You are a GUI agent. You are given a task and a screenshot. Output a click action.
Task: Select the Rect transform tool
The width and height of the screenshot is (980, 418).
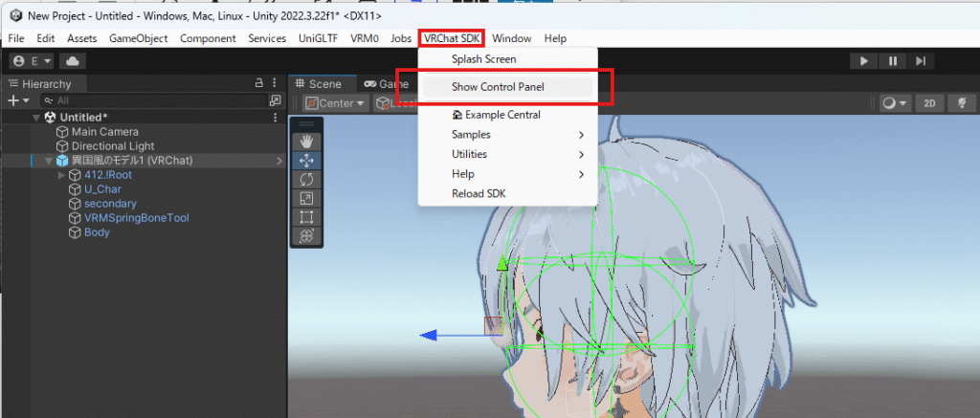306,217
